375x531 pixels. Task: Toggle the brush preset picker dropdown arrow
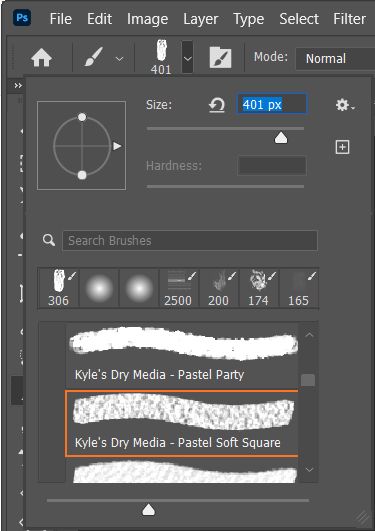pos(187,57)
